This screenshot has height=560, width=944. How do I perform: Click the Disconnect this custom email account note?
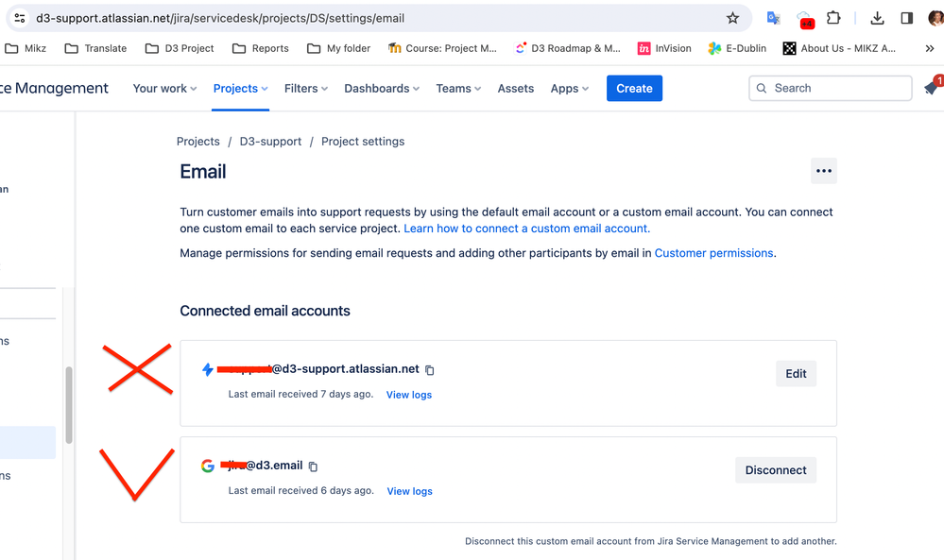(x=651, y=541)
